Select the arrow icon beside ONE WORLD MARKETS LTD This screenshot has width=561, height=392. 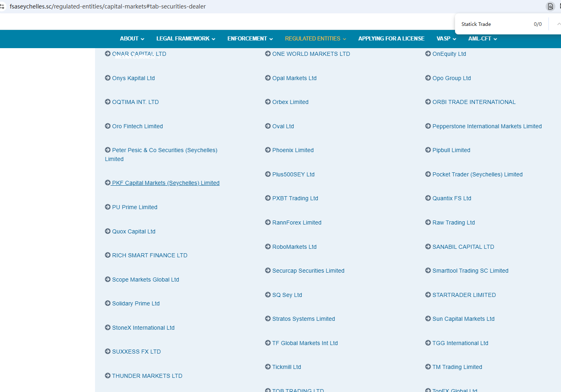click(268, 53)
